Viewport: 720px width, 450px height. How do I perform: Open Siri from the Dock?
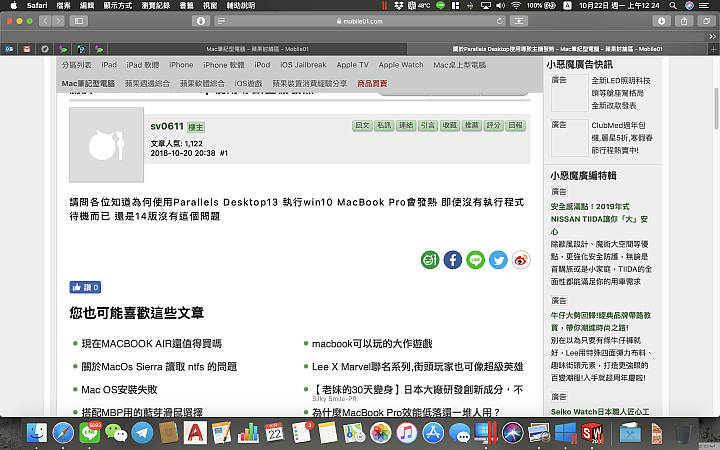[x=512, y=433]
